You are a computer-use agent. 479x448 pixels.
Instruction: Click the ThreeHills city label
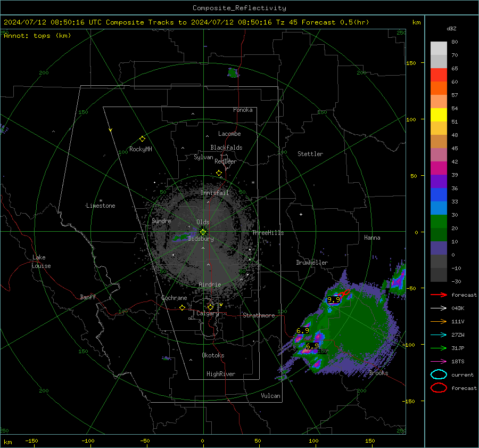268,233
